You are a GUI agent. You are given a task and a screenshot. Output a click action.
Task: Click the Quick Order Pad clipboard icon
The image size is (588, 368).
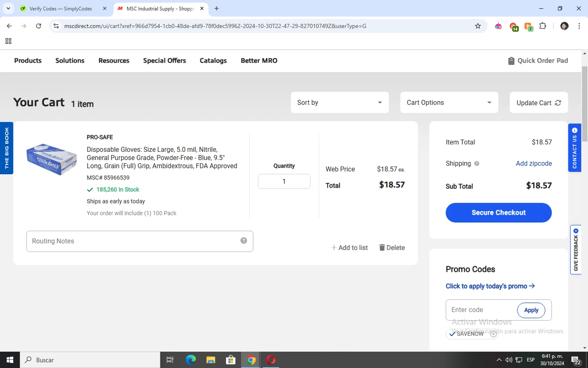511,61
